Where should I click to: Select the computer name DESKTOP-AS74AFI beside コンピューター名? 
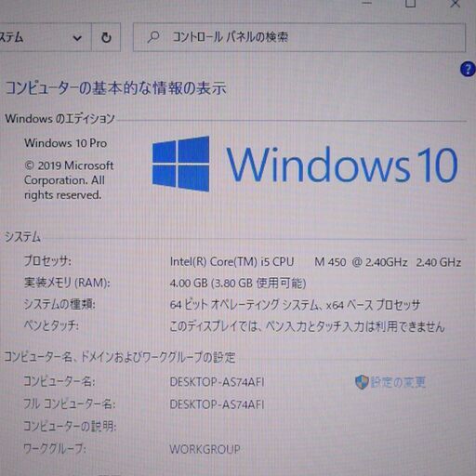(x=217, y=382)
